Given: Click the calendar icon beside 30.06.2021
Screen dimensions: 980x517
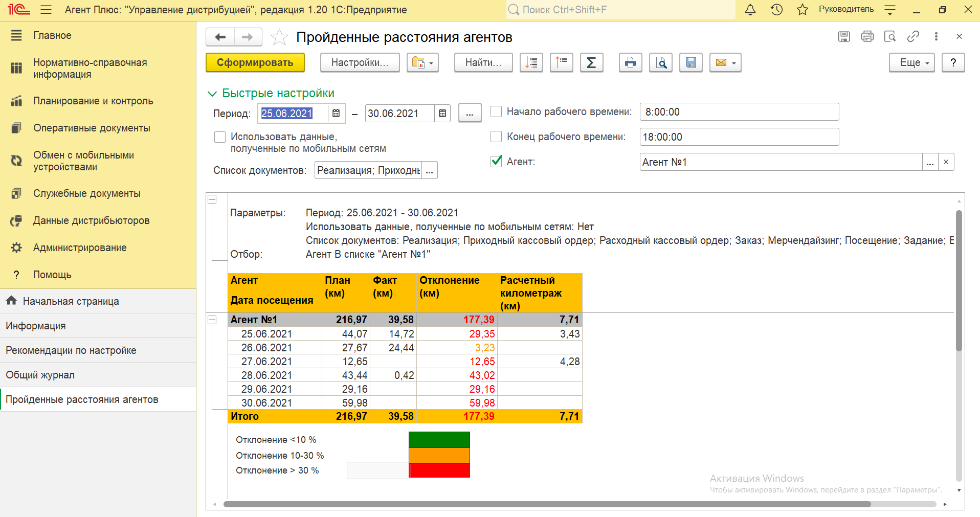Looking at the screenshot, I should tap(442, 114).
